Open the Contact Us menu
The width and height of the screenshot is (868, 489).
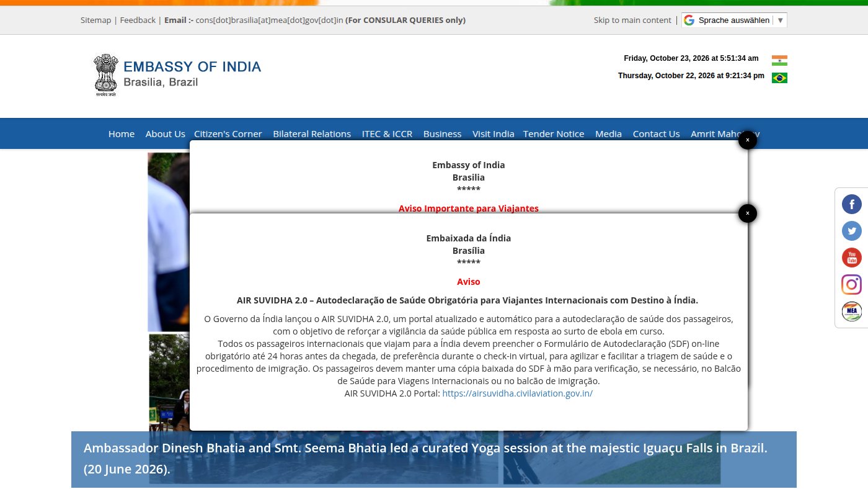click(656, 133)
